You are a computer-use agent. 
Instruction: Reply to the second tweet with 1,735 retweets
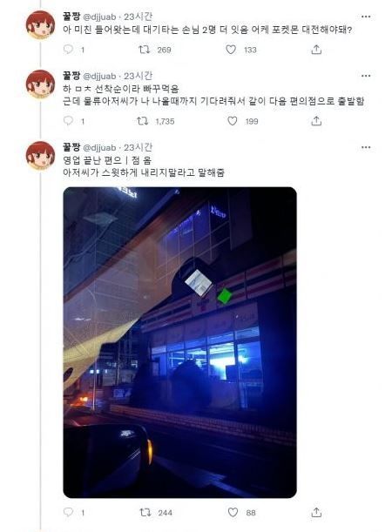68,121
